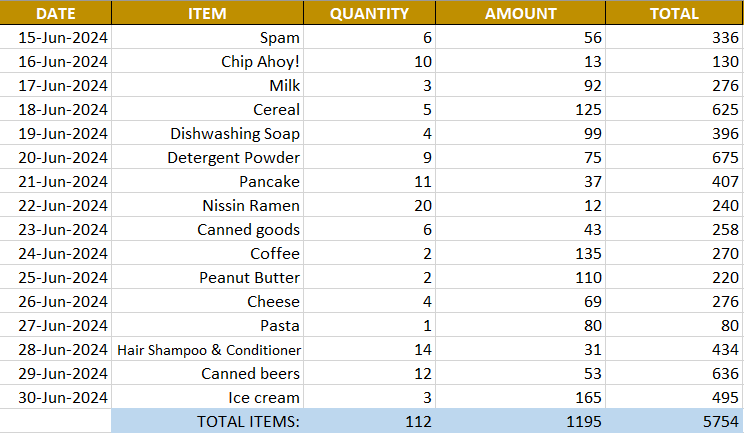Select the 30-Jun-2024 date cell
Image resolution: width=744 pixels, height=433 pixels.
tap(56, 398)
